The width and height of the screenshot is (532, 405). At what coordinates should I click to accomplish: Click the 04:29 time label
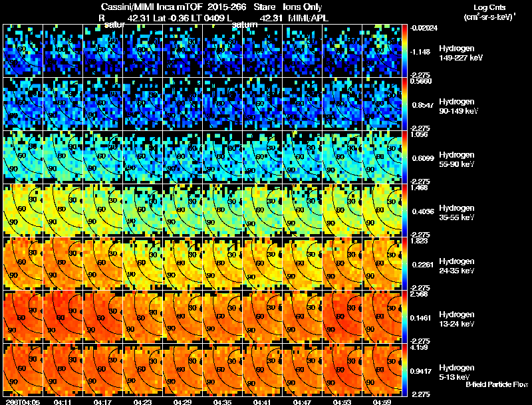182,402
